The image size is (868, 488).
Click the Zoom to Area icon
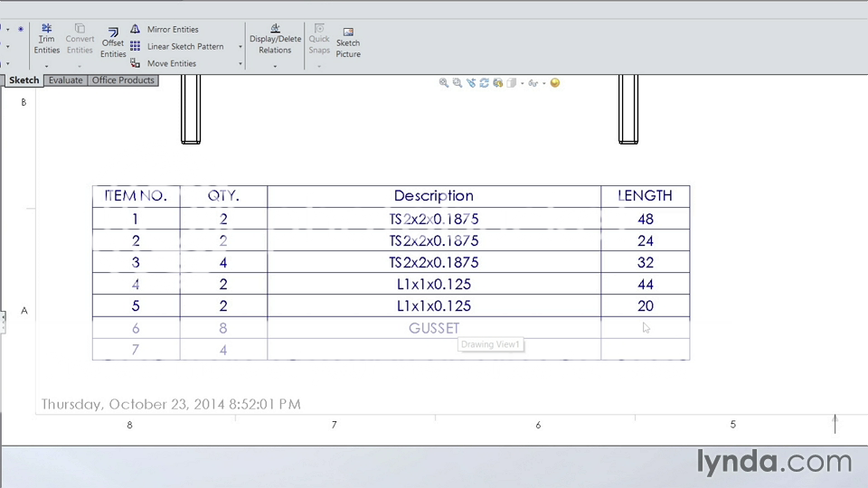point(458,83)
